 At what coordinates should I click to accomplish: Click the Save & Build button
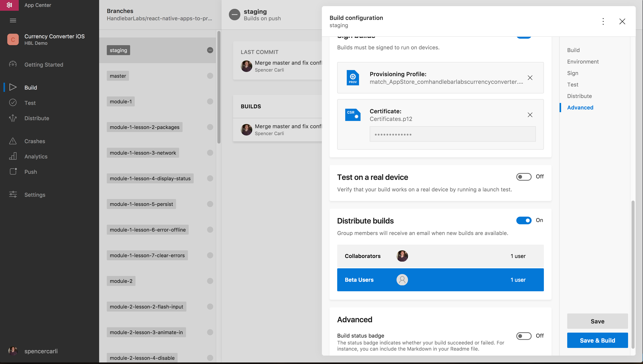pyautogui.click(x=597, y=340)
